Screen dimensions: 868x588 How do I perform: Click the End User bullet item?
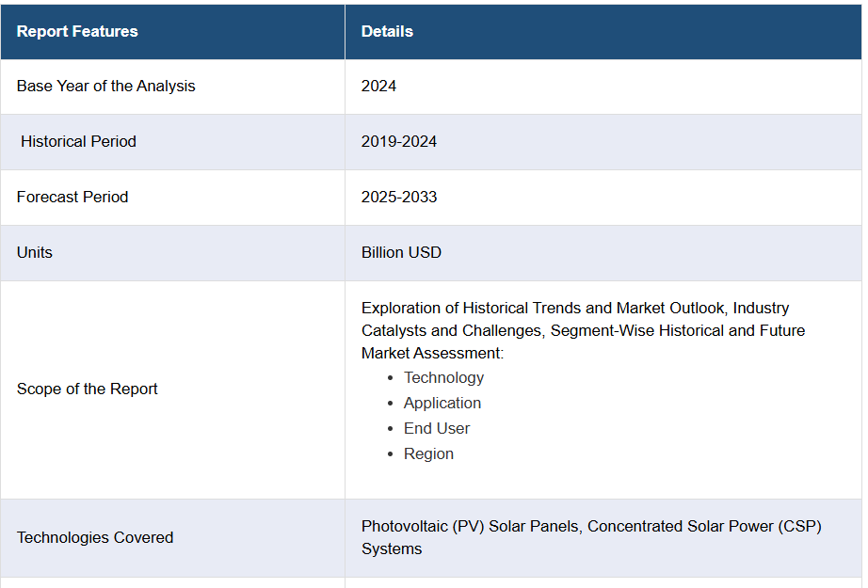click(437, 428)
